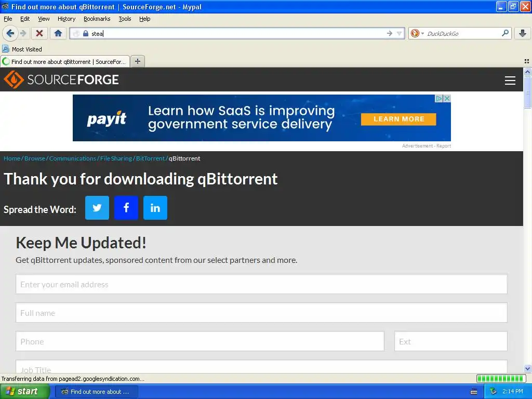Follow the File Sharing breadcrumb link

[116, 158]
